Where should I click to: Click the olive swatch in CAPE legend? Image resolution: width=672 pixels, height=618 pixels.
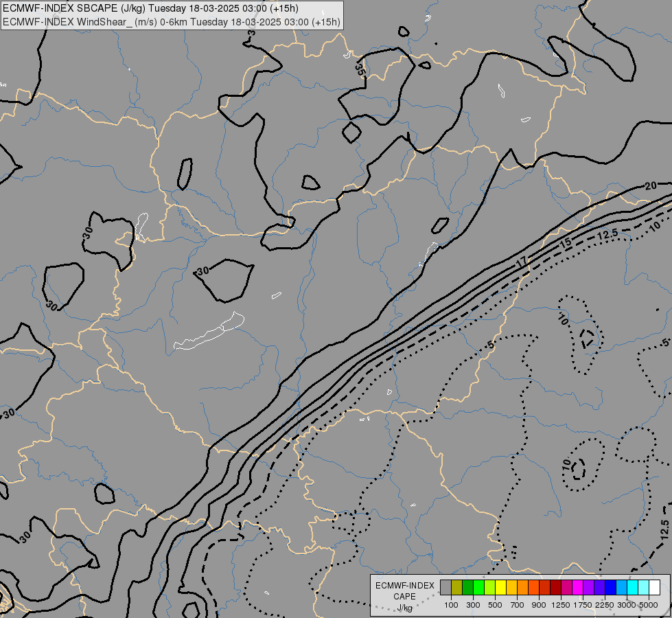pos(456,587)
